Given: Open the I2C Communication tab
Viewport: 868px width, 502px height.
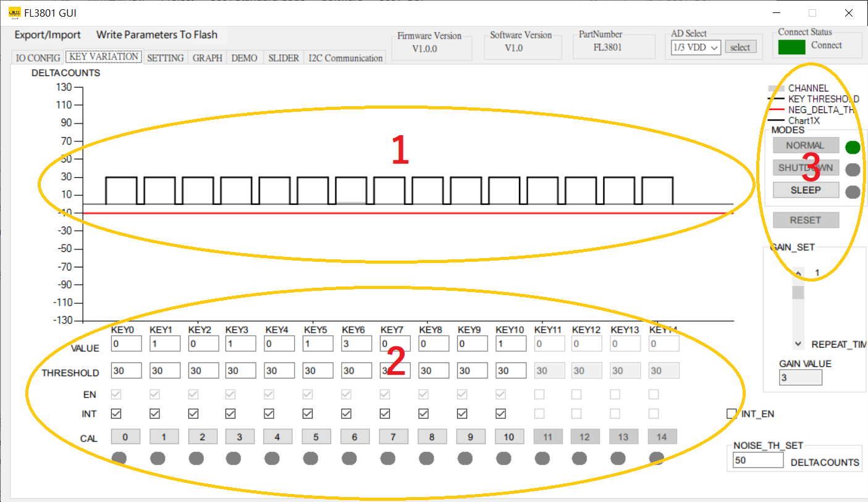Looking at the screenshot, I should (x=345, y=59).
